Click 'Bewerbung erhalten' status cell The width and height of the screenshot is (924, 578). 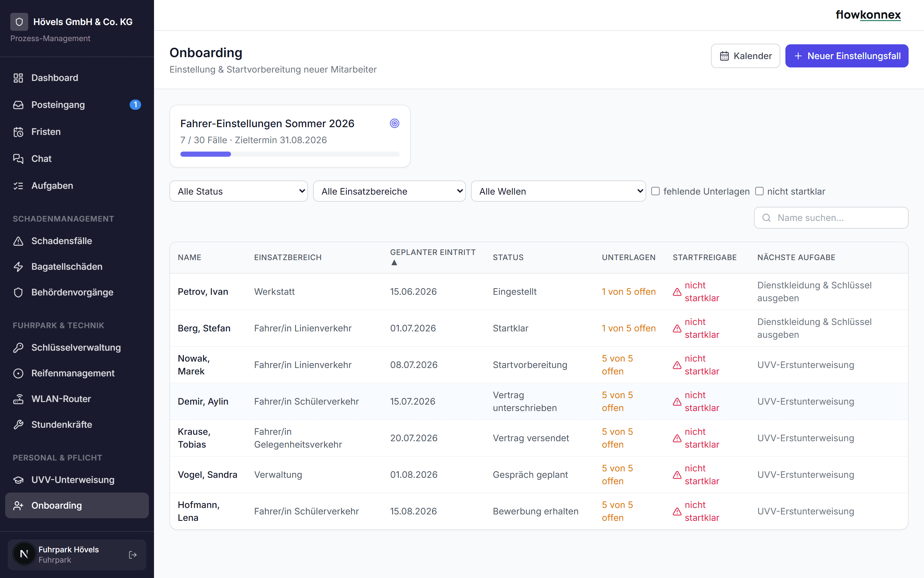pyautogui.click(x=535, y=512)
